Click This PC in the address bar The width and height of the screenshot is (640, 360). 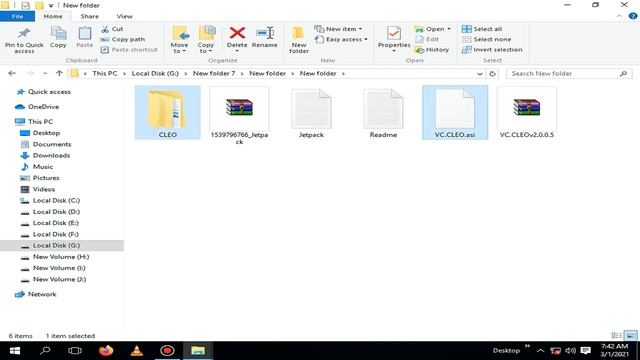tap(104, 73)
